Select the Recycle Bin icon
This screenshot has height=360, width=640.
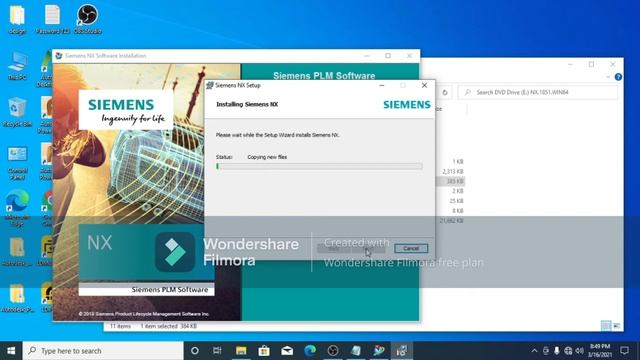pos(17,112)
